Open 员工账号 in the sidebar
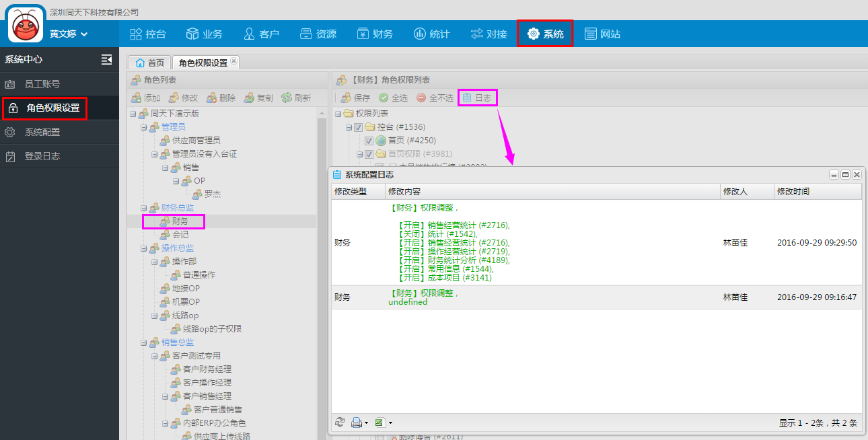Image resolution: width=868 pixels, height=440 pixels. [x=59, y=84]
